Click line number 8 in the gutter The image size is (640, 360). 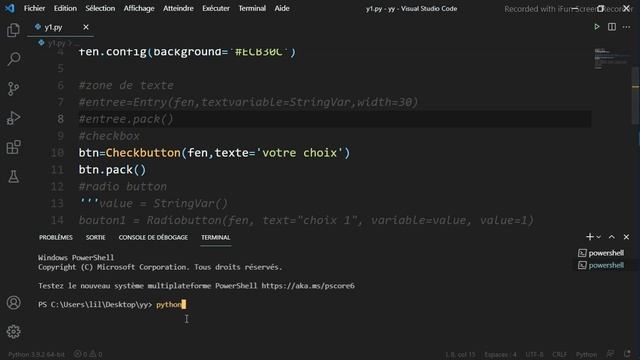point(60,119)
